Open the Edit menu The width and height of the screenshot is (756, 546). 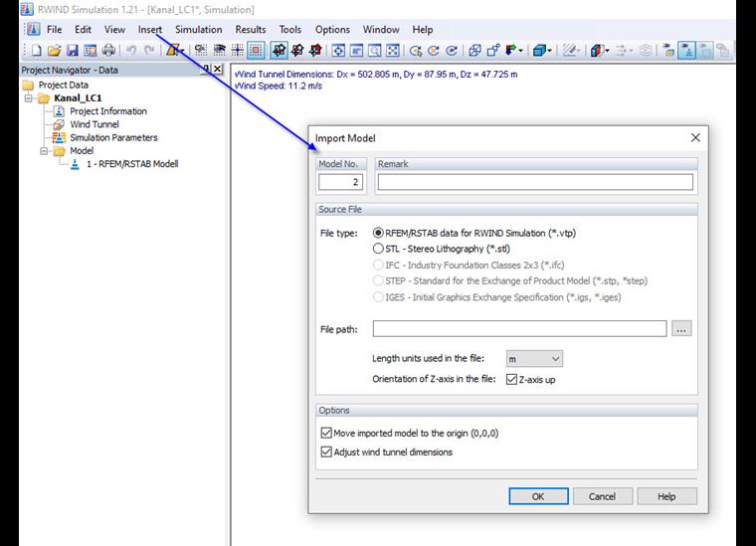point(83,30)
